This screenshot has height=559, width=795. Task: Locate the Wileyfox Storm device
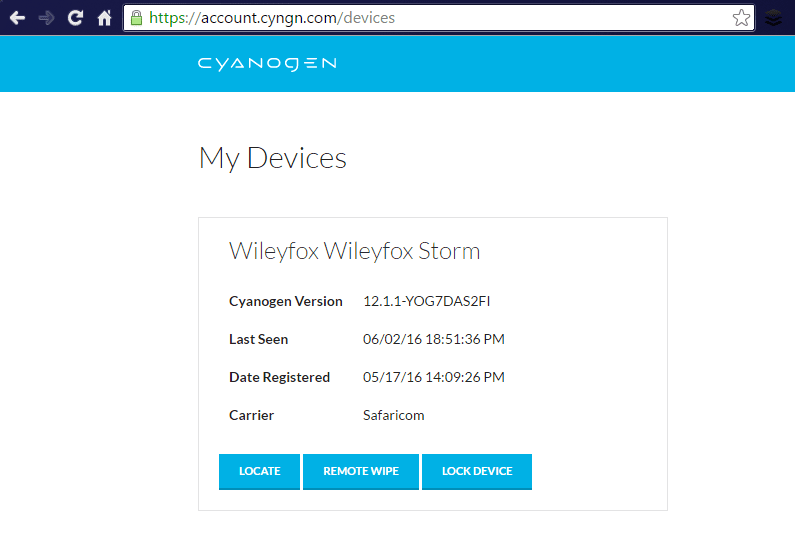[x=259, y=471]
